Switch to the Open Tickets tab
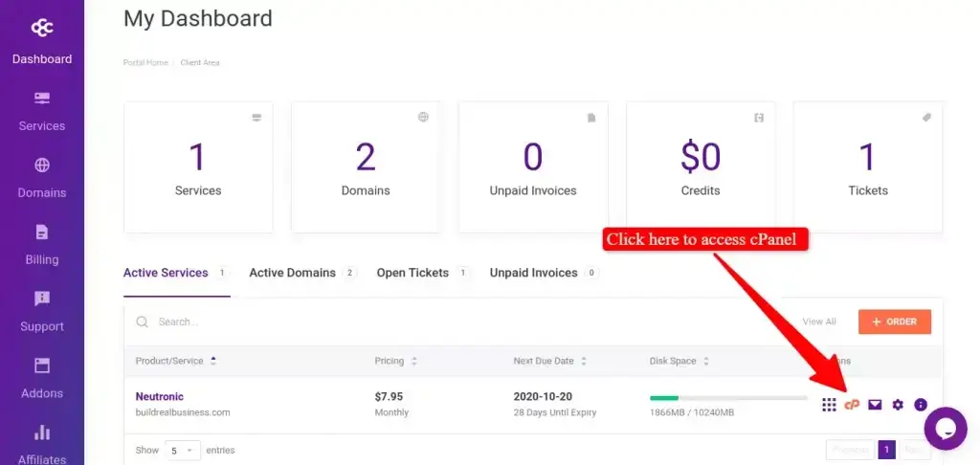This screenshot has height=465, width=980. 424,273
